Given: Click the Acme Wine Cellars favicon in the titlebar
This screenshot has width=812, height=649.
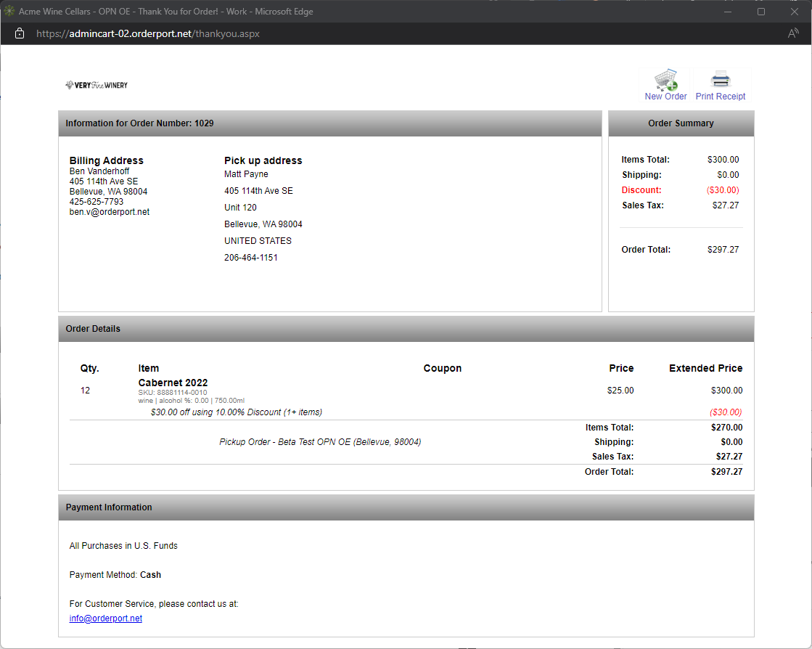Looking at the screenshot, I should pos(10,11).
